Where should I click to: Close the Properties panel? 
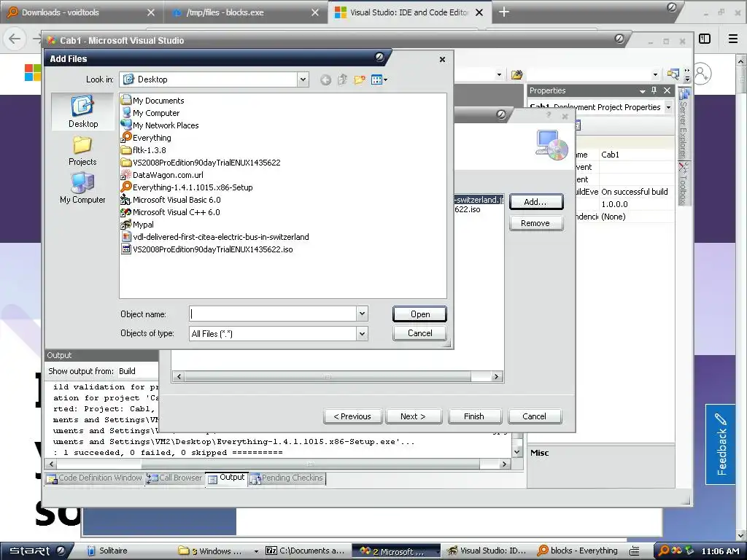coord(667,90)
